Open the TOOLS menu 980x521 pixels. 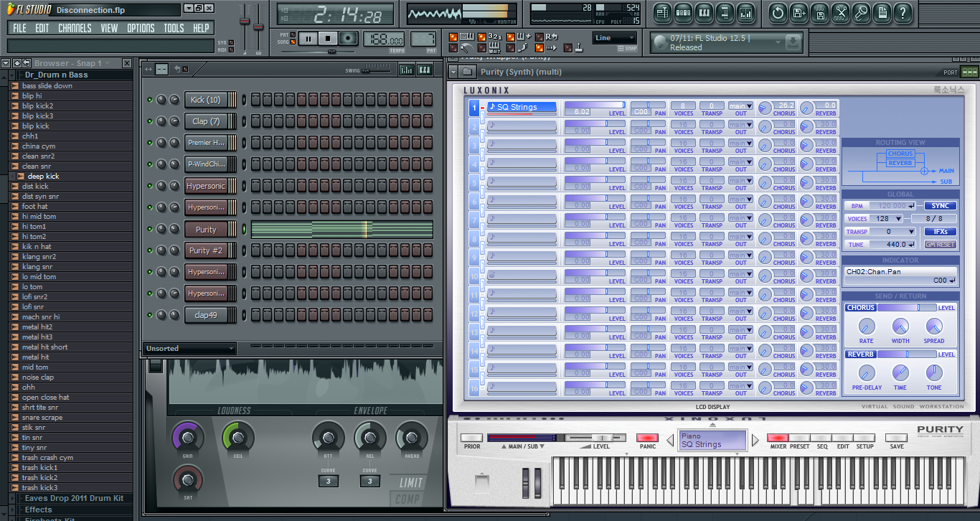(174, 28)
